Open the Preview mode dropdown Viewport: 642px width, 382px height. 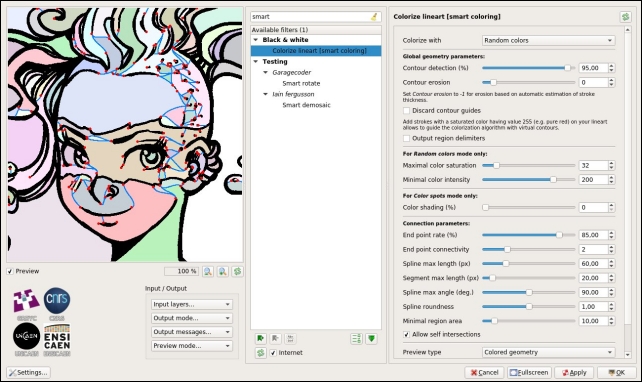click(192, 346)
